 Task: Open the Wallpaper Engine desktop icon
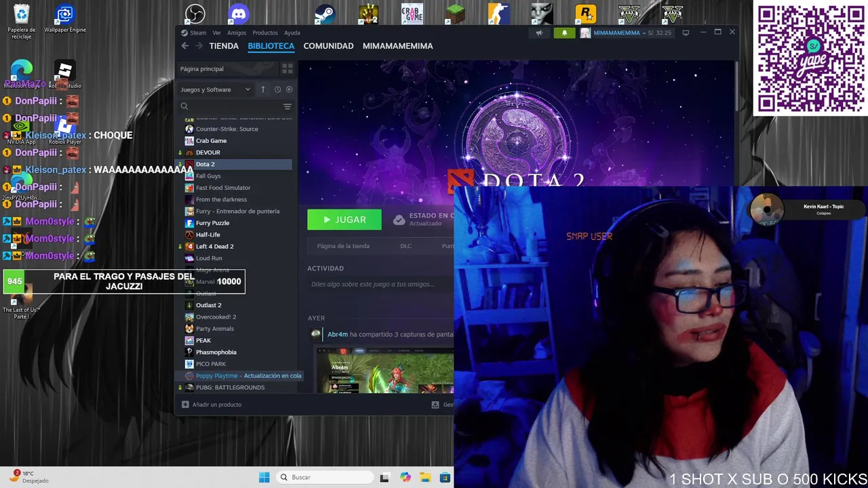[65, 19]
